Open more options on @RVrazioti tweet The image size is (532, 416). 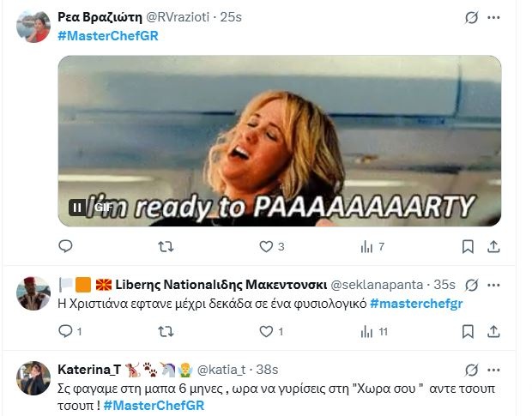pos(493,17)
